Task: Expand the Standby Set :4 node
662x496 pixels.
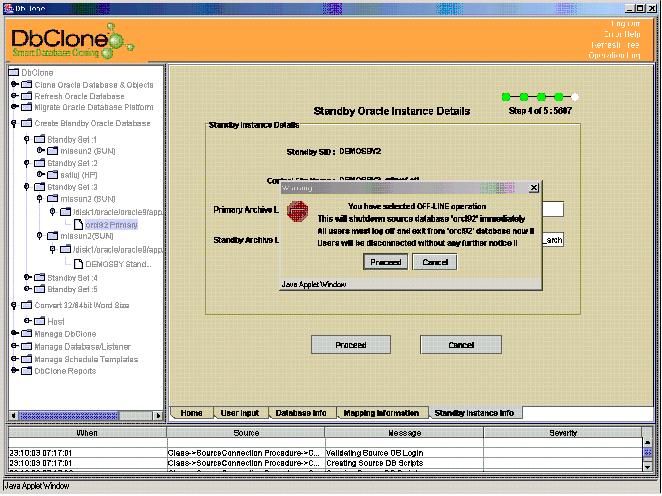Action: click(27, 277)
